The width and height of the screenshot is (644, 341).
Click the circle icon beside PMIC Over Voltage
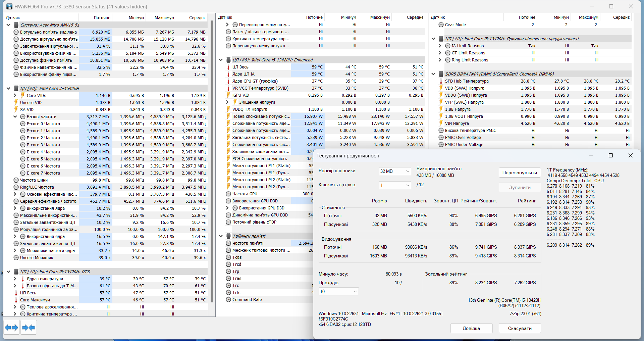pos(441,137)
